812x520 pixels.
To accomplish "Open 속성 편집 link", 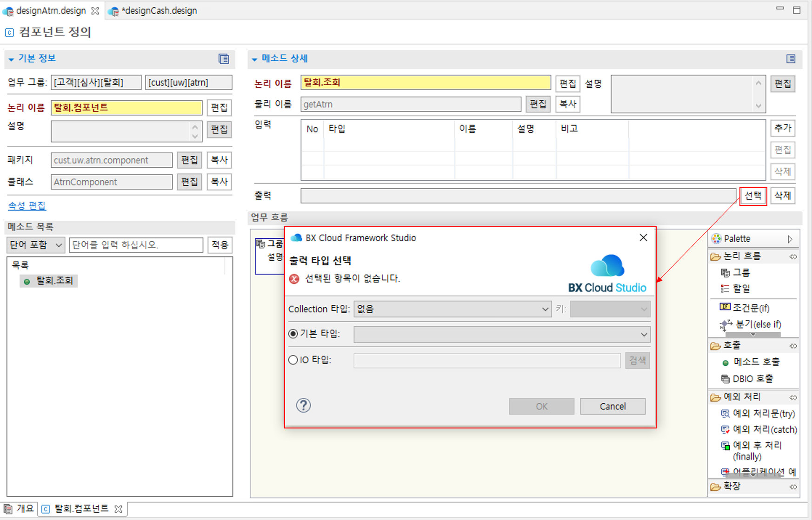I will tap(27, 205).
